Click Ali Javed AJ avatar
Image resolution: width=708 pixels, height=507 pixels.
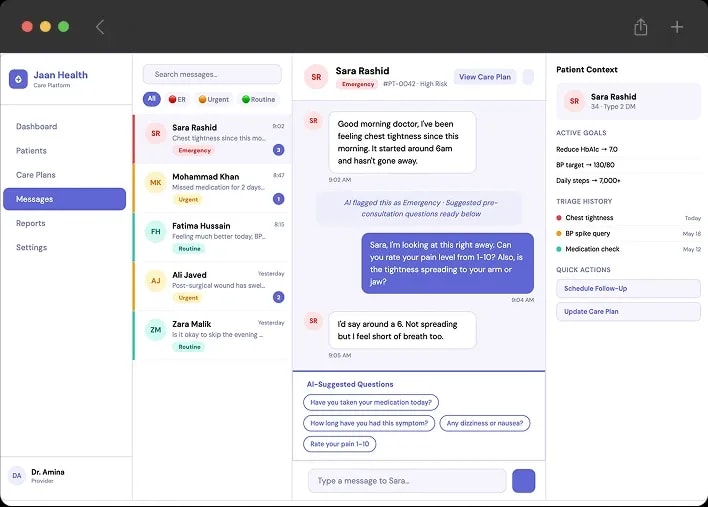click(155, 281)
